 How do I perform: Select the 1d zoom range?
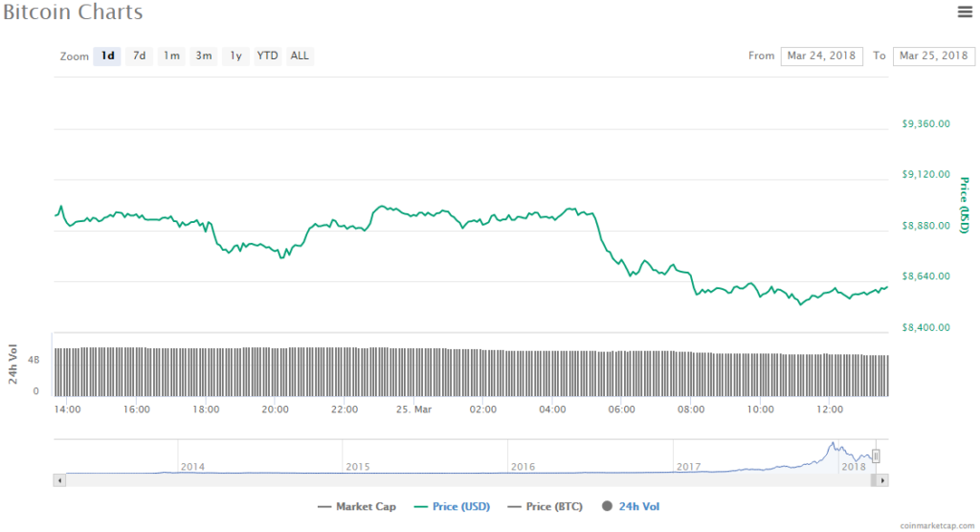click(x=108, y=55)
